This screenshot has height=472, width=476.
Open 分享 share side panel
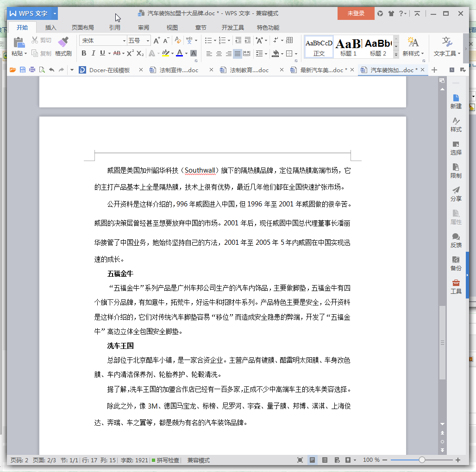pyautogui.click(x=456, y=194)
